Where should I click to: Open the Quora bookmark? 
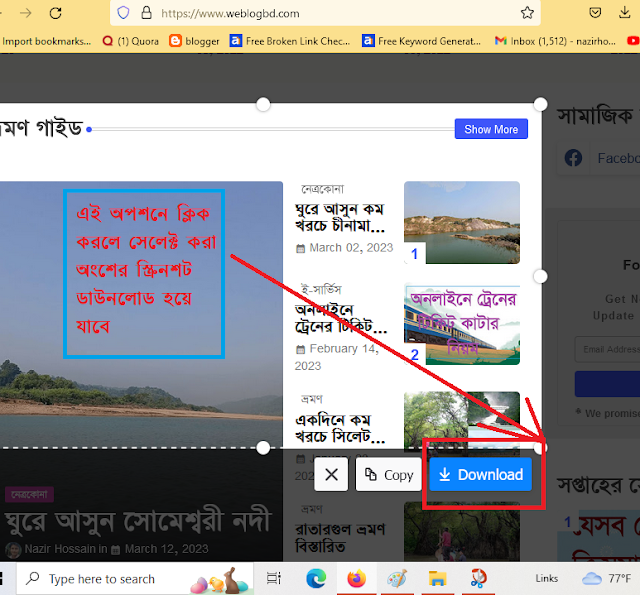pyautogui.click(x=131, y=41)
